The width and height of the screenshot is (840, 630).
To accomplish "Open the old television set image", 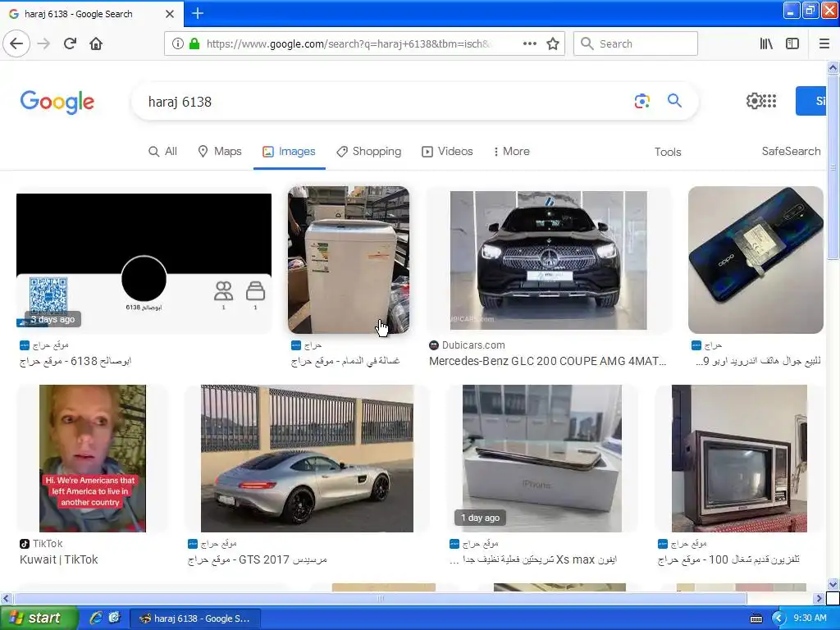I will coord(739,458).
